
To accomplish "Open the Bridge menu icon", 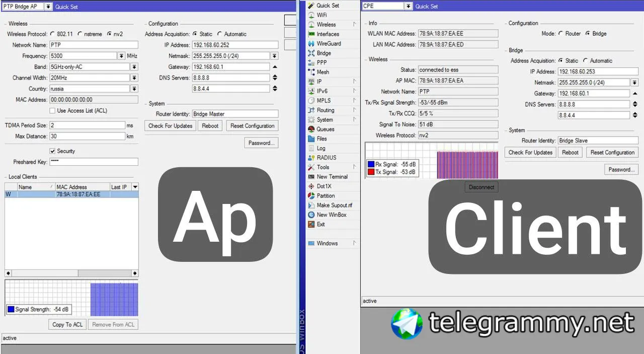I will [x=312, y=53].
